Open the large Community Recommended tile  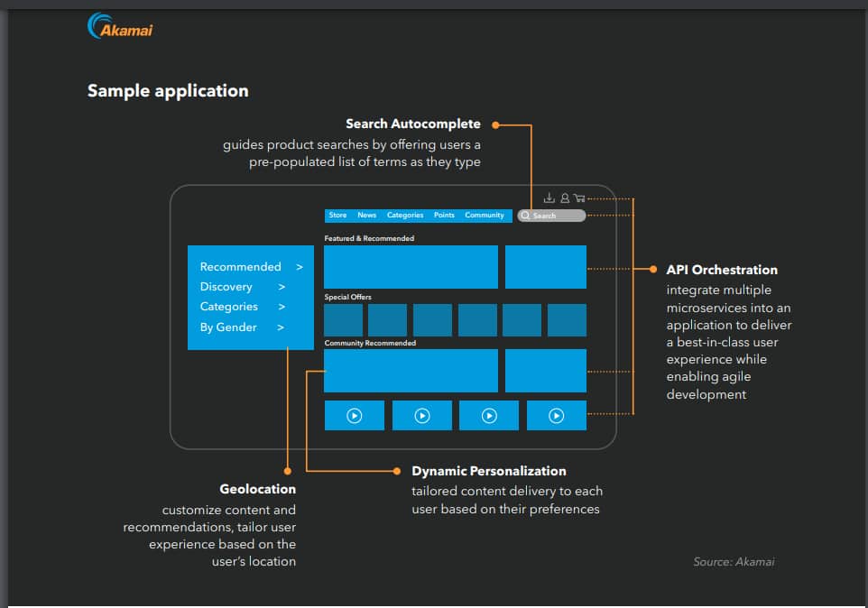coord(411,371)
